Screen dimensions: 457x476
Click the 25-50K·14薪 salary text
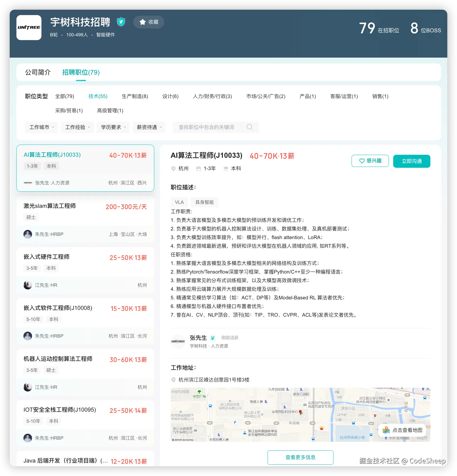coord(128,411)
